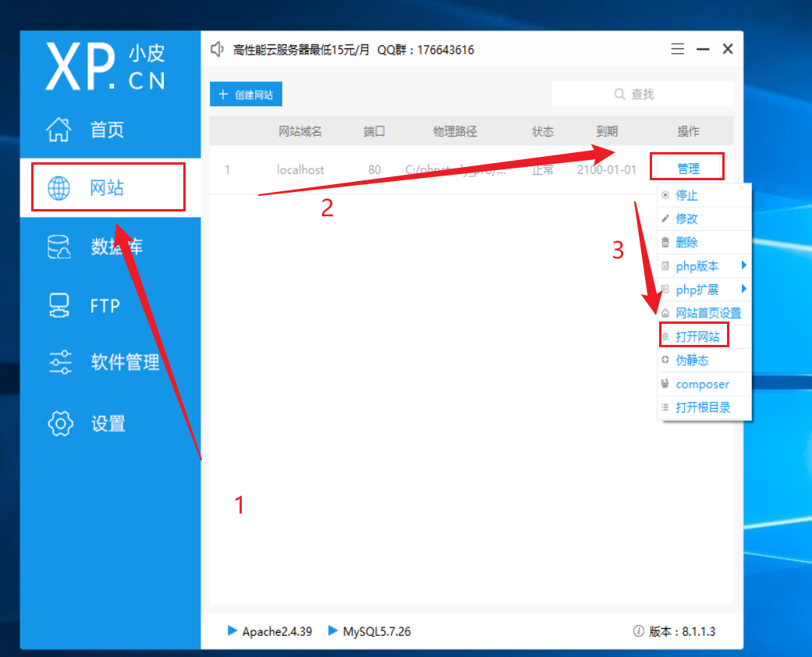The image size is (812, 657).
Task: Click the 状态 column header
Action: pos(543,131)
